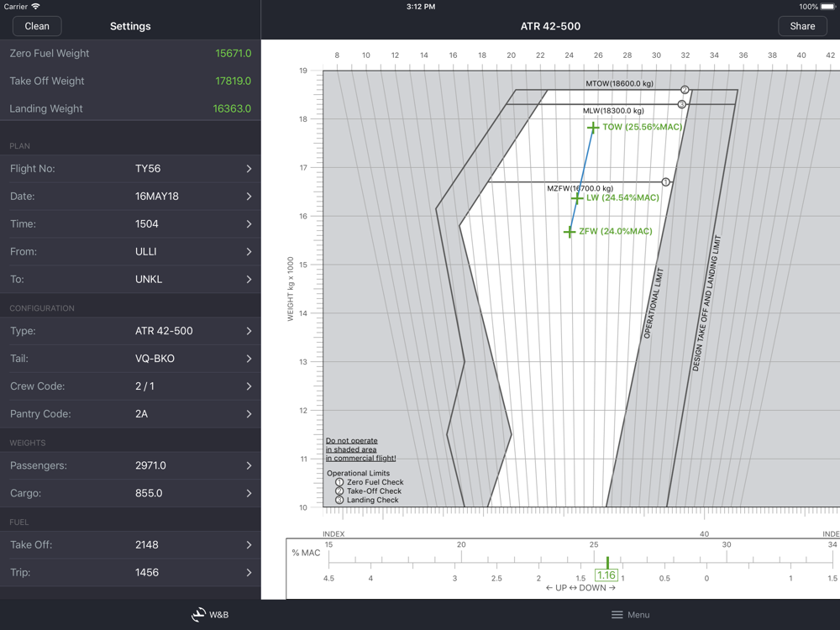Screen dimensions: 840x630
Task: Select take off fuel 2148
Action: tap(147, 545)
